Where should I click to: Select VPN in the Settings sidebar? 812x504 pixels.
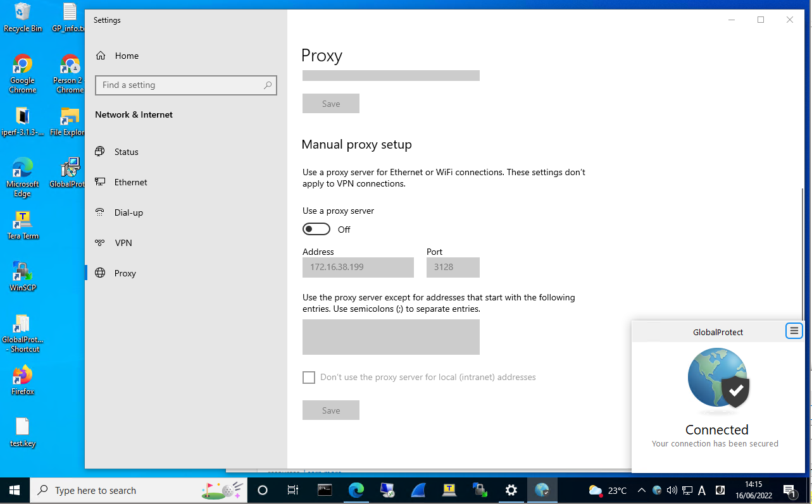[x=123, y=243]
